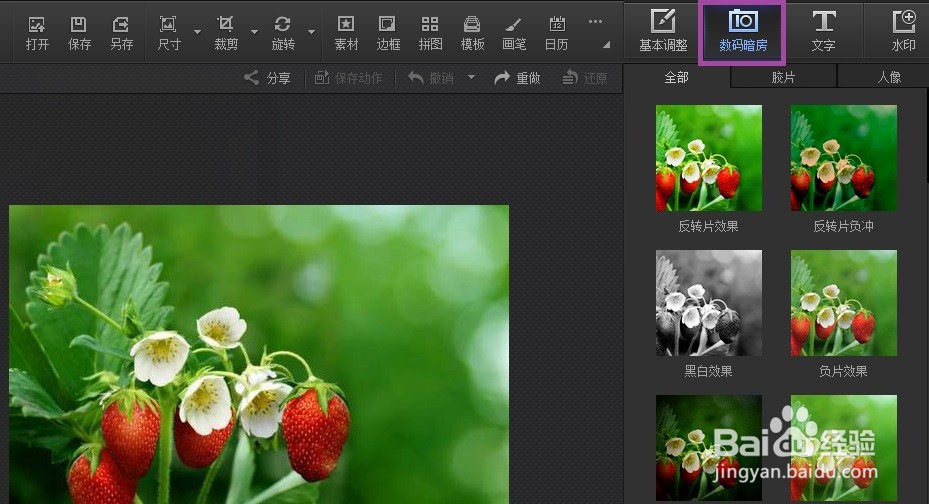This screenshot has height=504, width=929.
Task: Open the 边框 (Border) tool
Action: tap(388, 33)
